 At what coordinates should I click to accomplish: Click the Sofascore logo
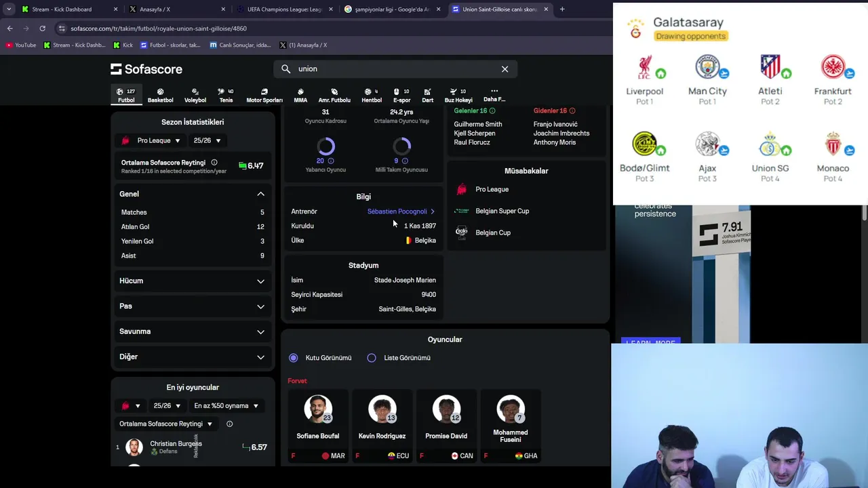point(146,69)
